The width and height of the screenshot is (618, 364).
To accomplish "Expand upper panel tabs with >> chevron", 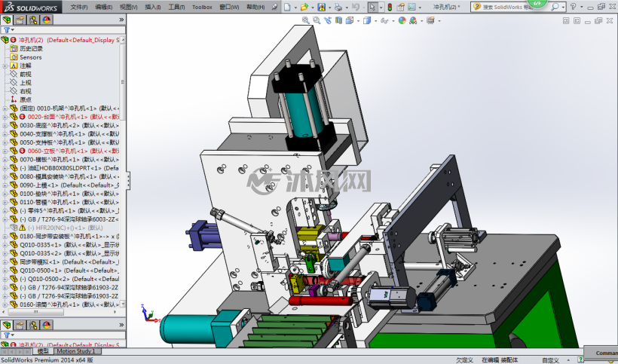I will coord(121,20).
